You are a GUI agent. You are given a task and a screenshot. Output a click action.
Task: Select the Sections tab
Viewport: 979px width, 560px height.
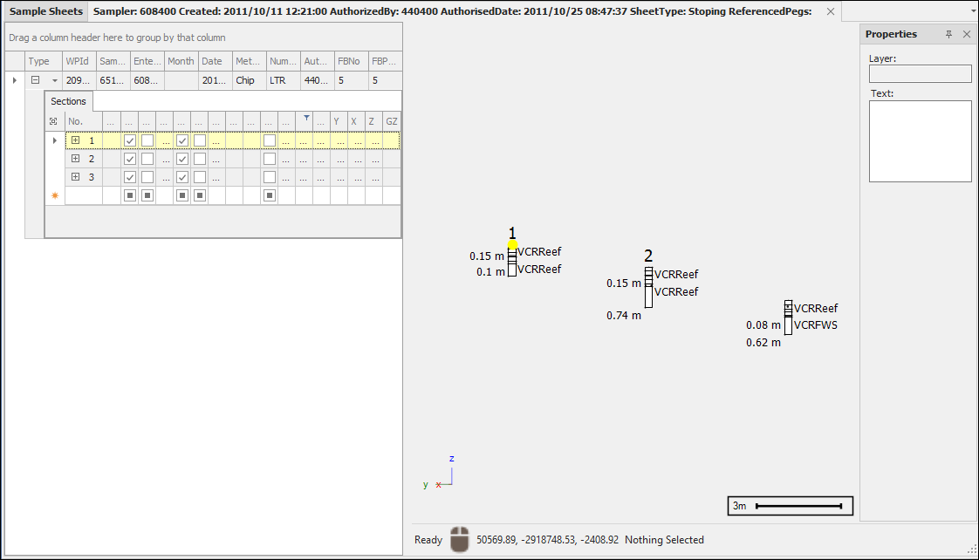coord(68,101)
